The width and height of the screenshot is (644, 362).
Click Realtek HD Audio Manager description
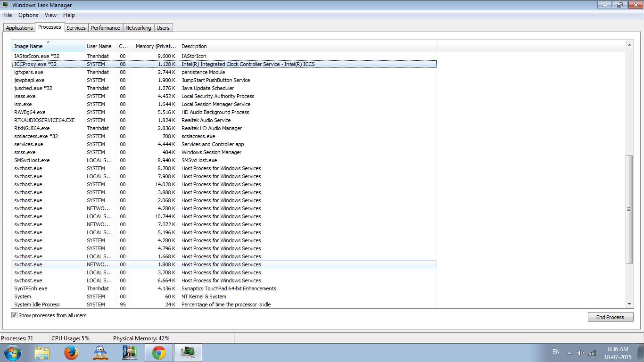(212, 128)
